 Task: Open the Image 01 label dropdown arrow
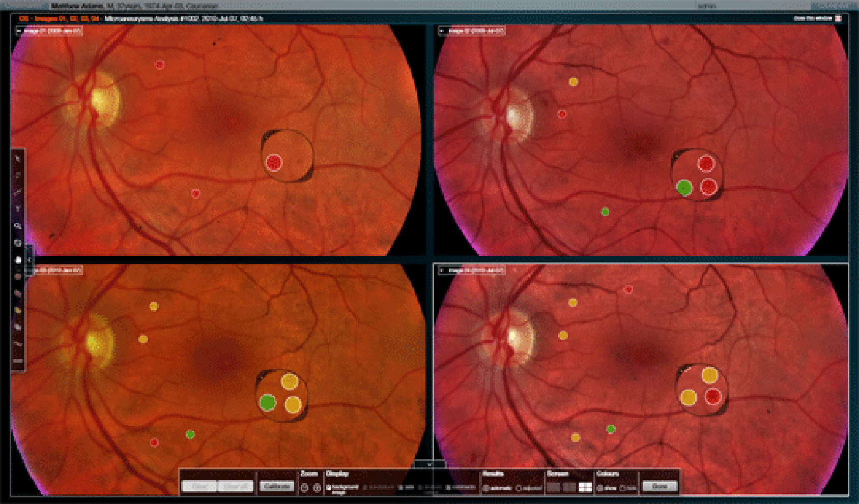click(x=19, y=31)
